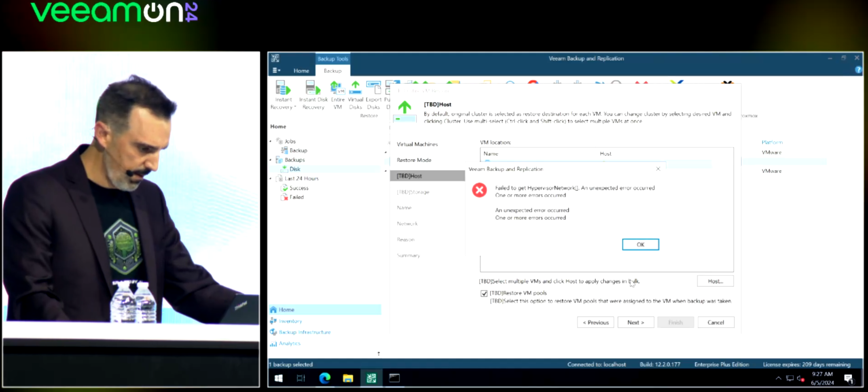This screenshot has height=392, width=868.
Task: Open the notification center icon
Action: pyautogui.click(x=849, y=379)
